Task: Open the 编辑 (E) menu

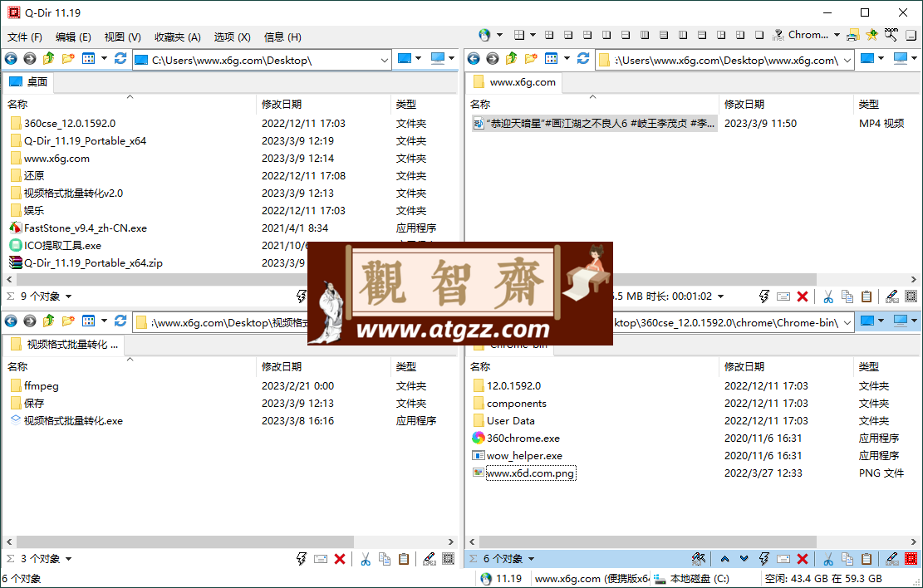Action: (73, 37)
